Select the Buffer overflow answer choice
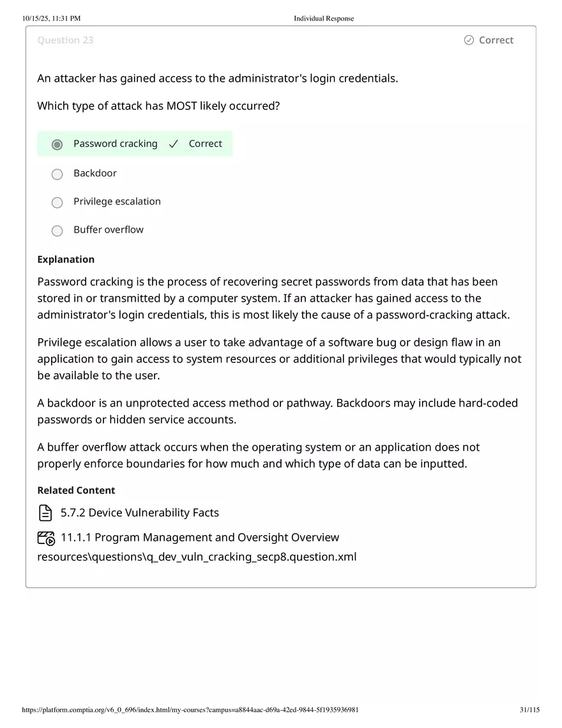 tap(57, 231)
